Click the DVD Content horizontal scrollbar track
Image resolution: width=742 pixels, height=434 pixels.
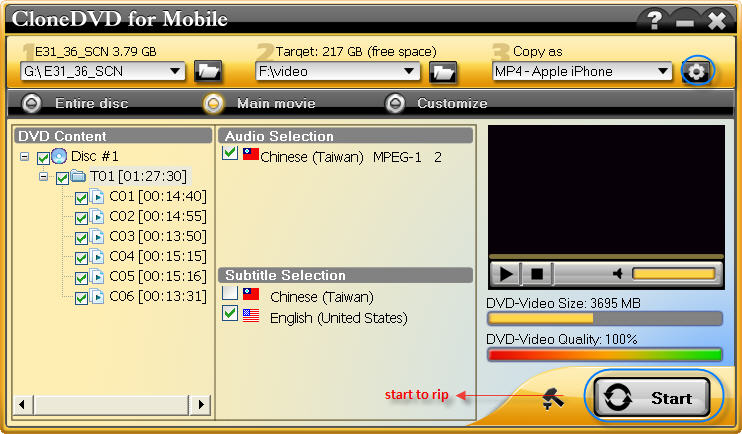[111, 405]
